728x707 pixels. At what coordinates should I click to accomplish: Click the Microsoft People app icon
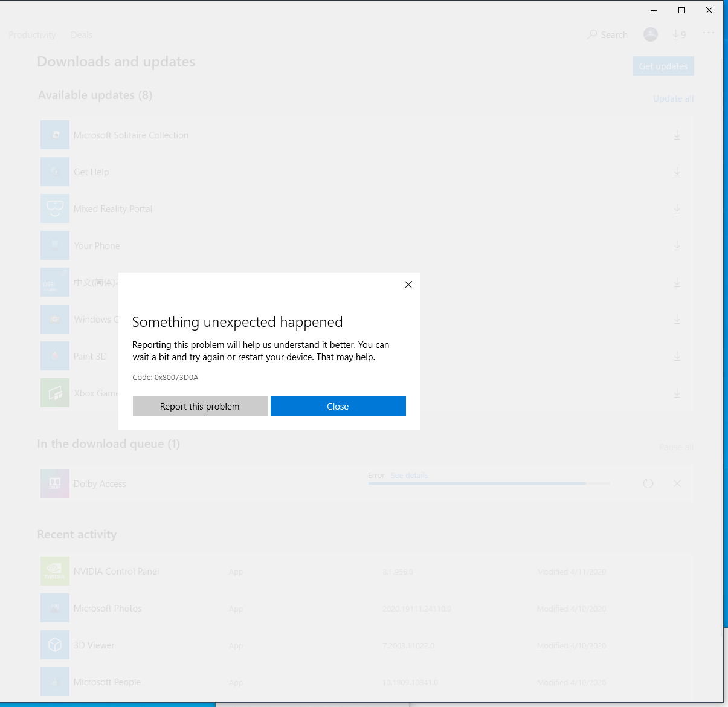[55, 682]
